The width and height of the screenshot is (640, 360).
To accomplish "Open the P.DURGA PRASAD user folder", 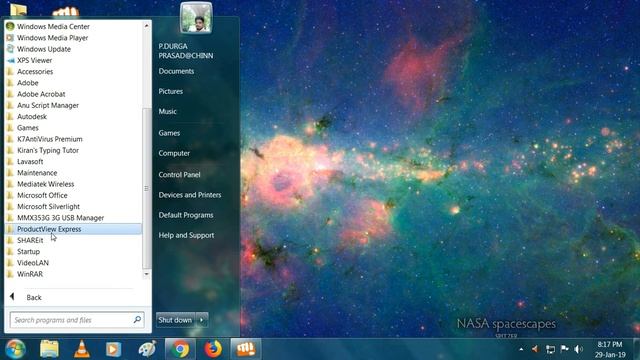I will [186, 51].
